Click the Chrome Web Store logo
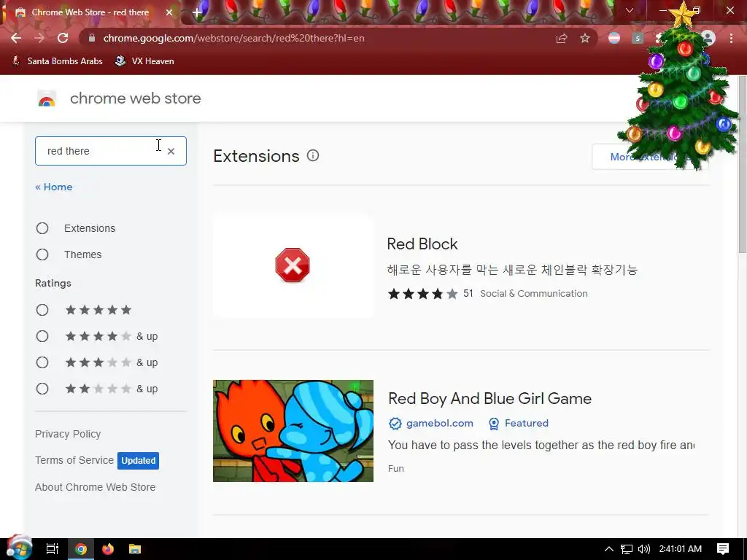The height and width of the screenshot is (560, 747). (47, 98)
